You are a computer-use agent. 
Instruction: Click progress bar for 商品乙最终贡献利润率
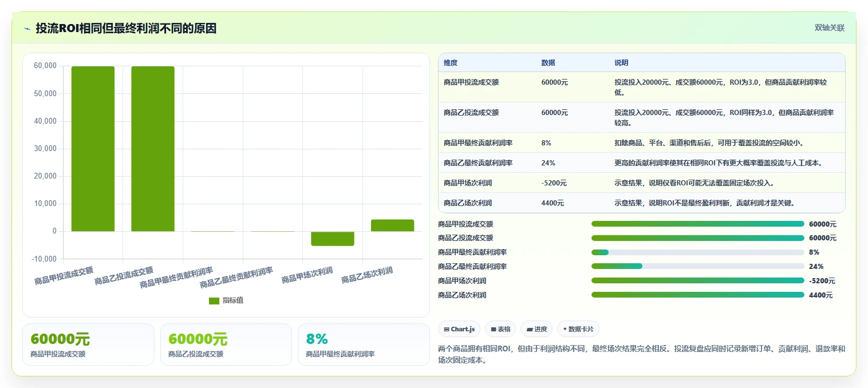point(698,266)
